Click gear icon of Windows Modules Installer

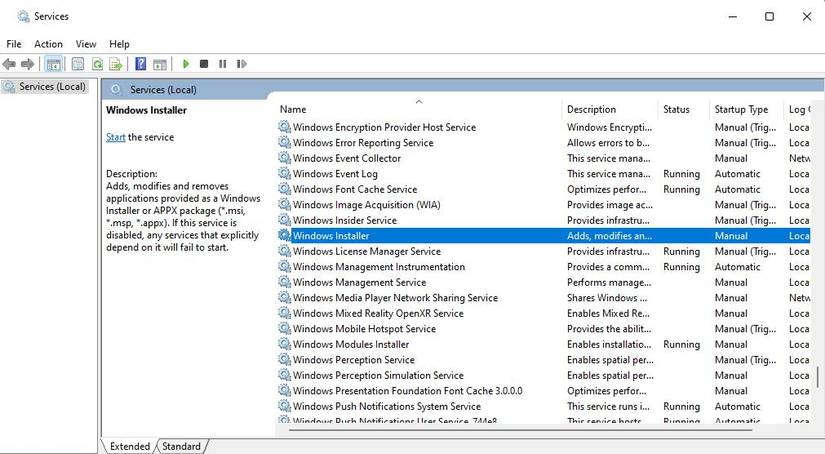285,344
